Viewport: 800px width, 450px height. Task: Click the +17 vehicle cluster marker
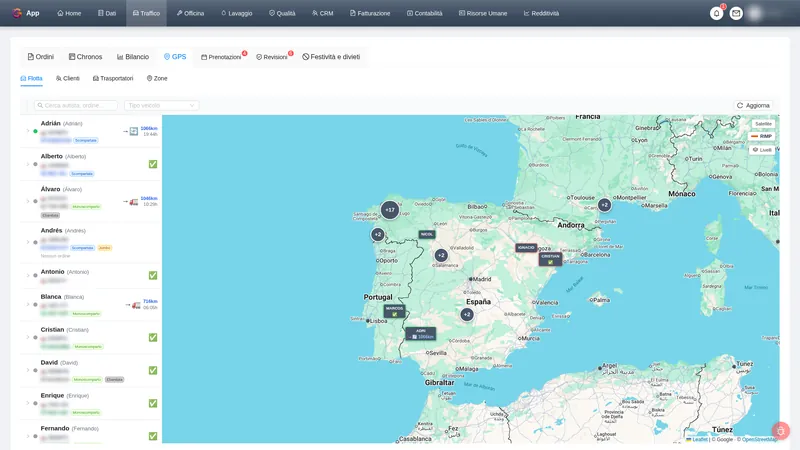(x=390, y=210)
